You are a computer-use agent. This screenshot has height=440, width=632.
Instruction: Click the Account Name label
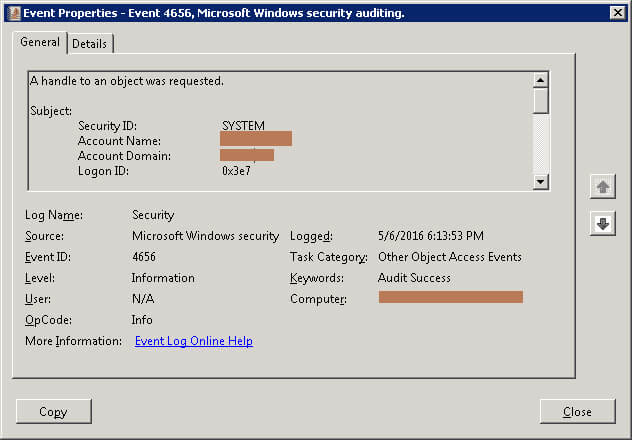[x=119, y=141]
